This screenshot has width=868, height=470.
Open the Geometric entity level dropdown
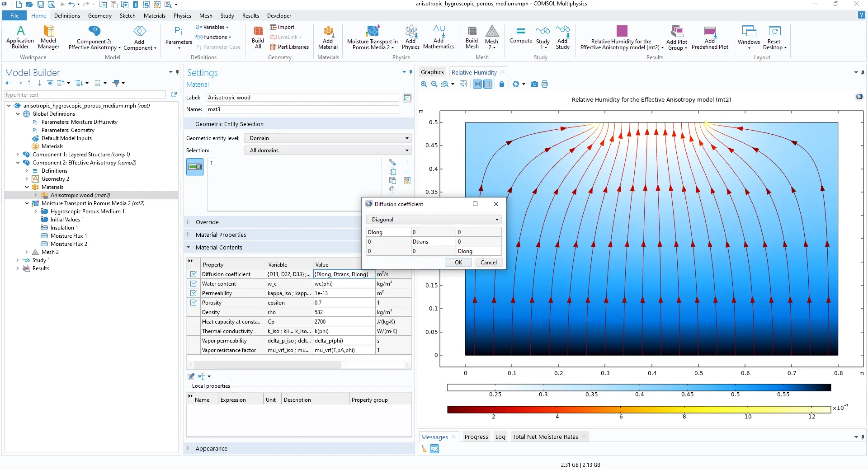(x=329, y=138)
